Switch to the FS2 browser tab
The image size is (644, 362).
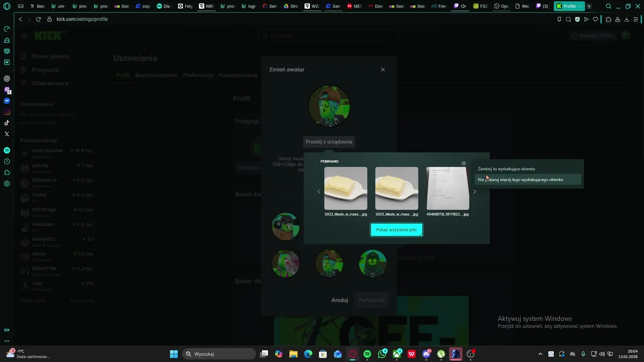click(x=480, y=7)
